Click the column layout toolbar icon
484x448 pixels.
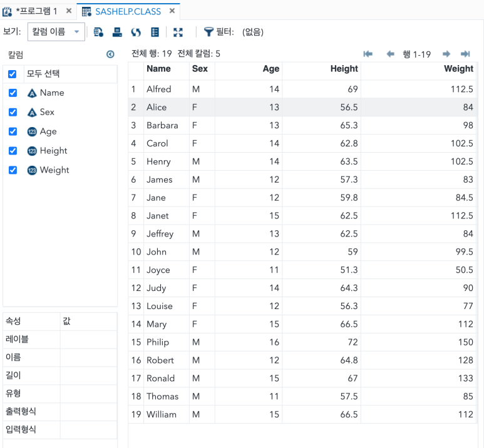click(155, 32)
